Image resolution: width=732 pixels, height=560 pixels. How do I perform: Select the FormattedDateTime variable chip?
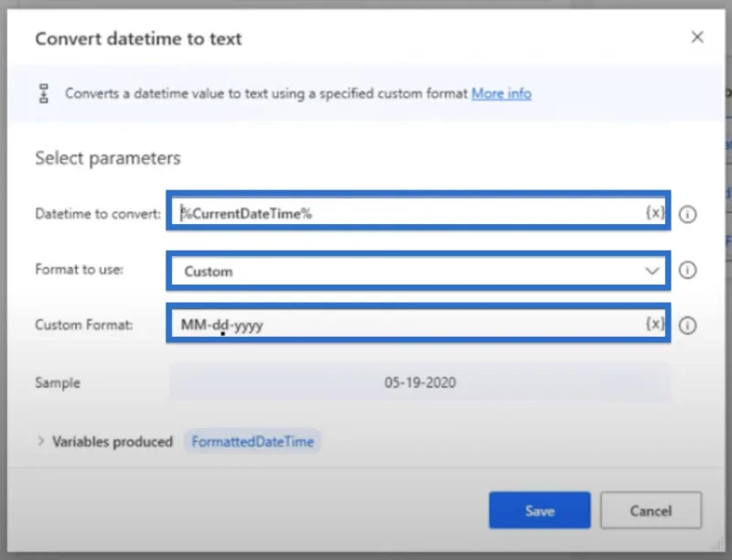[x=253, y=441]
